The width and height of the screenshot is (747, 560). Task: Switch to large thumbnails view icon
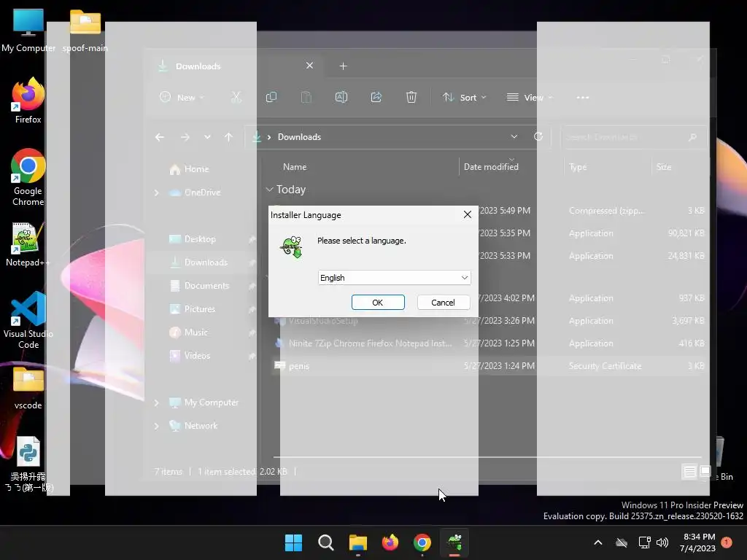tap(705, 472)
